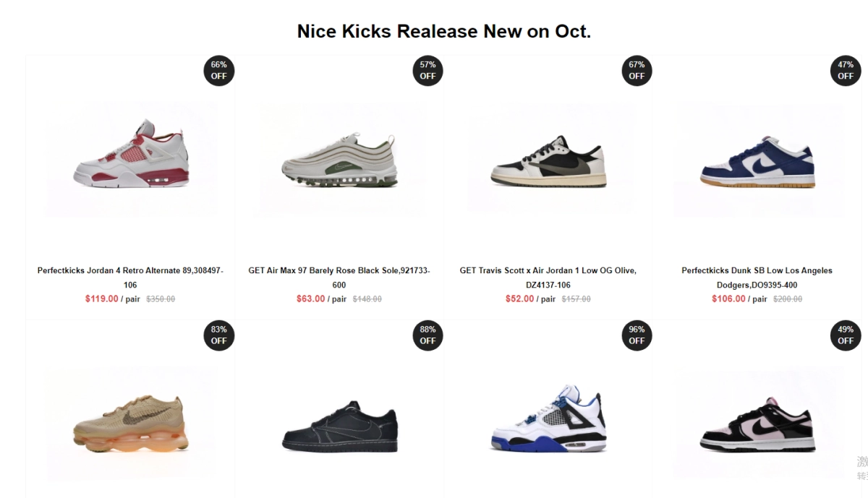Click the 88% OFF badge on black low sneaker

coord(427,335)
